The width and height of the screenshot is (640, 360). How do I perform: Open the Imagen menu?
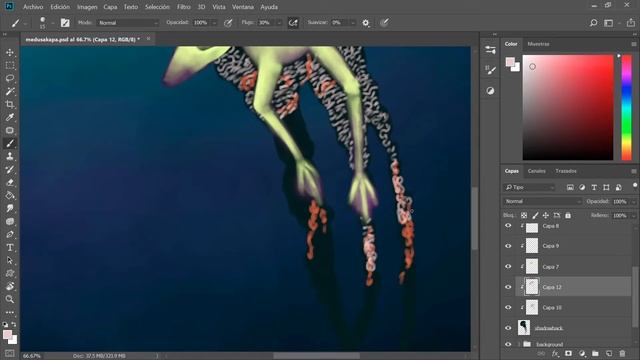pyautogui.click(x=87, y=7)
